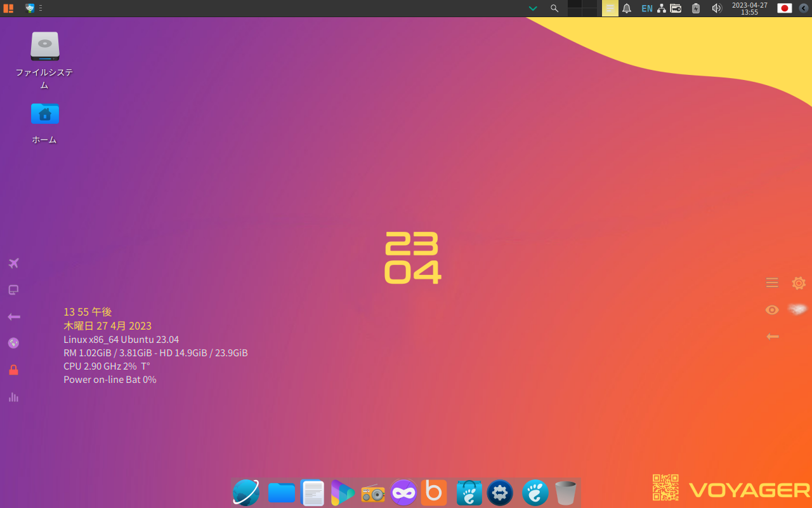This screenshot has height=508, width=812.
Task: Open the text editor document icon in dock
Action: (x=313, y=493)
